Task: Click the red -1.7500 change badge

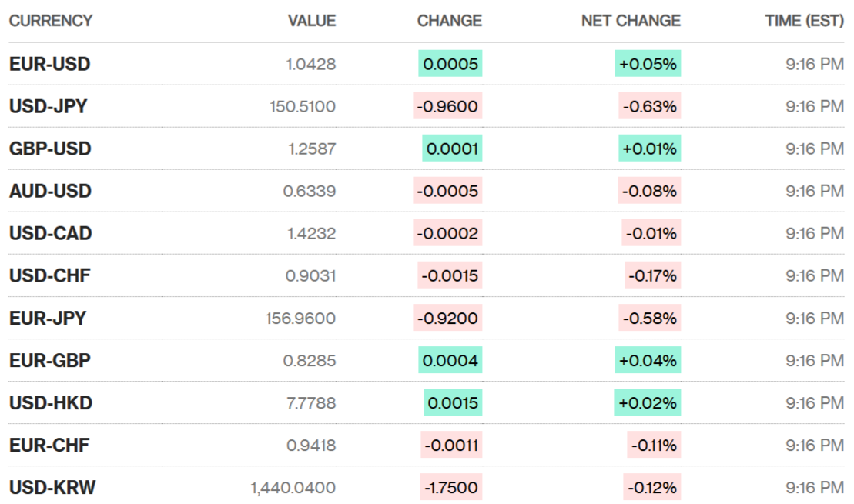Action: coord(450,487)
